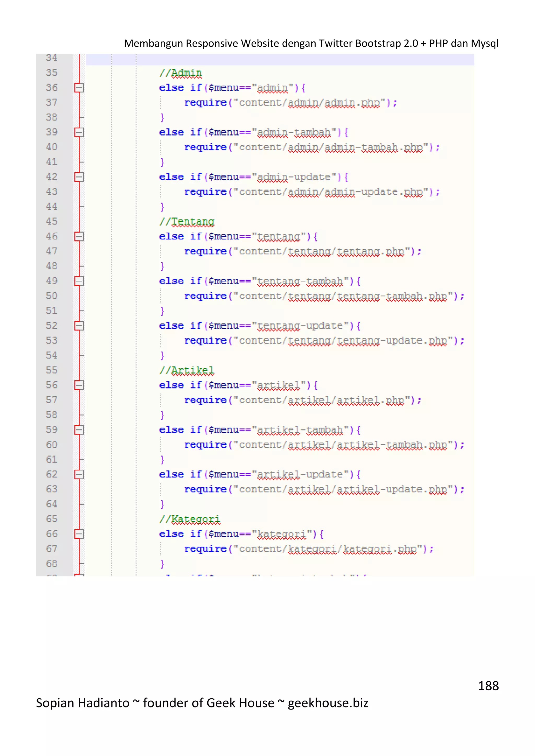The image size is (535, 756).
Task: Click line number 55 in gutter
Action: (x=52, y=370)
